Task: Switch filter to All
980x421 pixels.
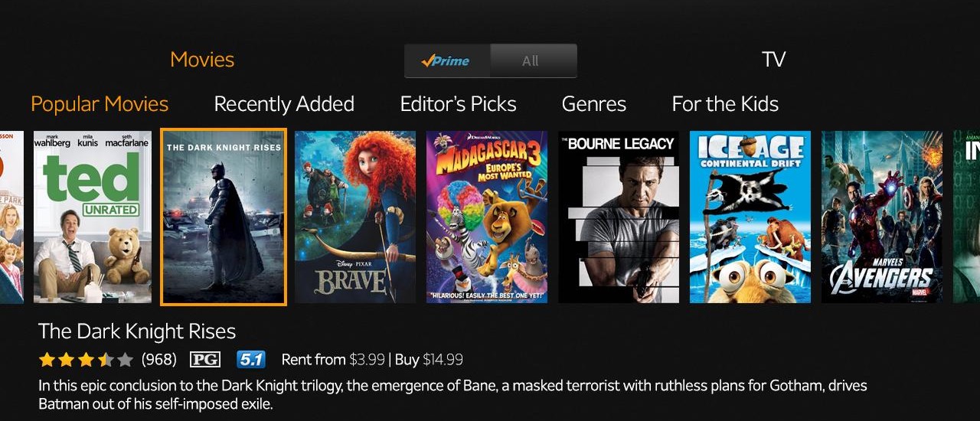Action: coord(533,61)
